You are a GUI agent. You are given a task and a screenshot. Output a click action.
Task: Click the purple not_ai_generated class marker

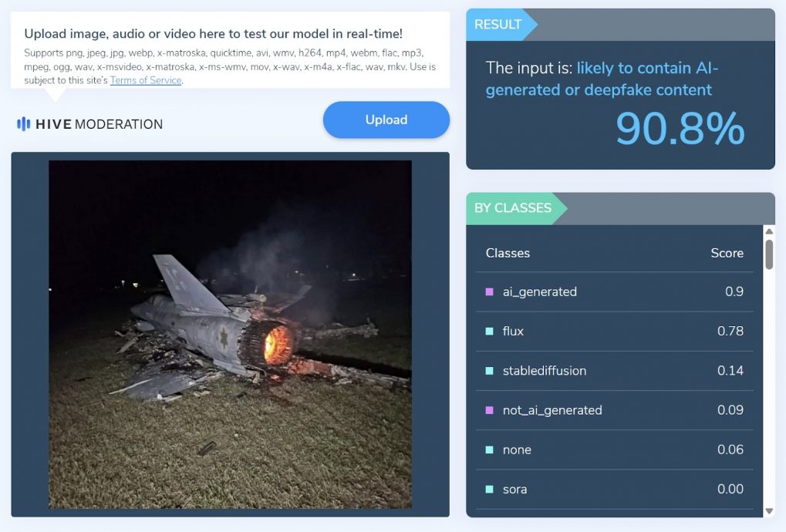(x=489, y=410)
